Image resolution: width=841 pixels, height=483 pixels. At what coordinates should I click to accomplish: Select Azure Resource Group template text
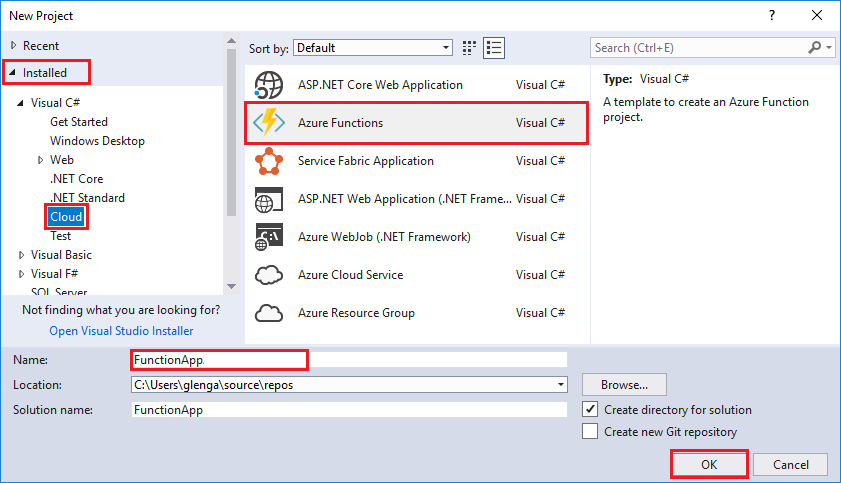pos(356,313)
